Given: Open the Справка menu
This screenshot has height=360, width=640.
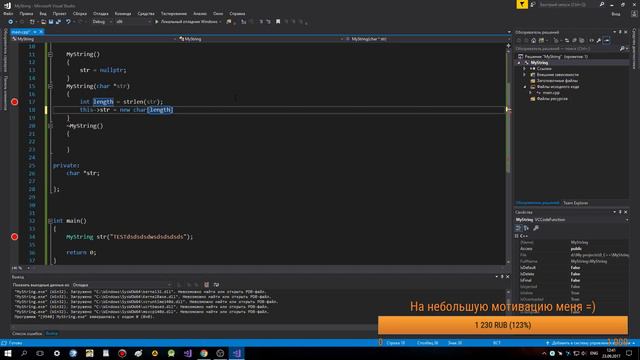Looking at the screenshot, I should pos(237,13).
